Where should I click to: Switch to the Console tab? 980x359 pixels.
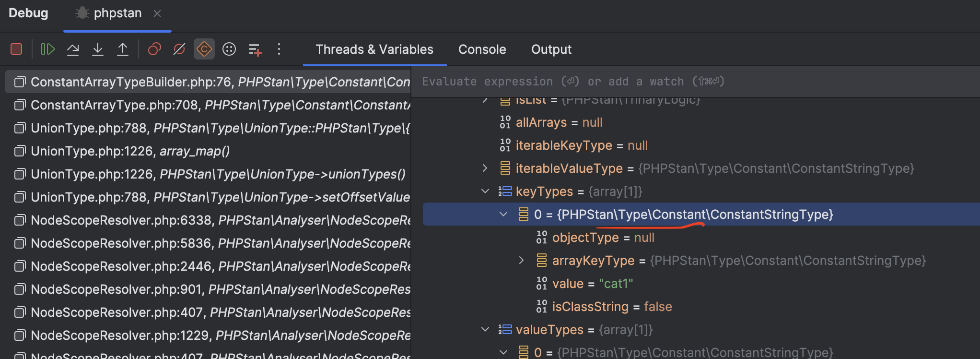coord(482,49)
